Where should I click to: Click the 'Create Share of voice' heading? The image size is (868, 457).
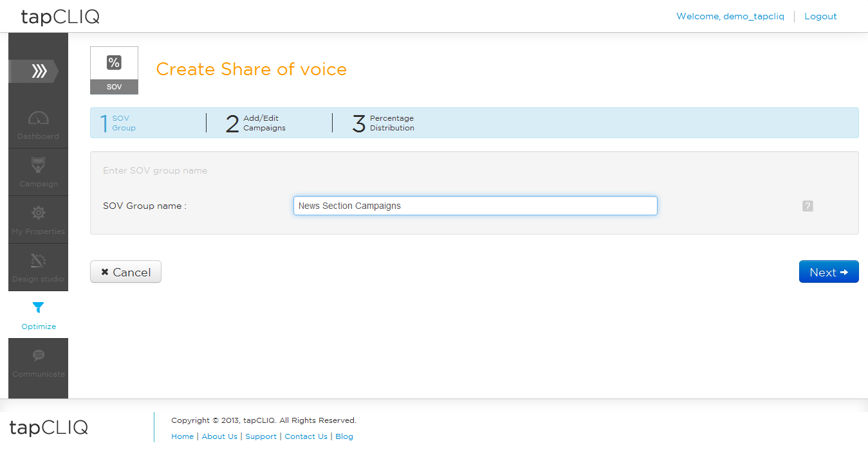tap(251, 69)
